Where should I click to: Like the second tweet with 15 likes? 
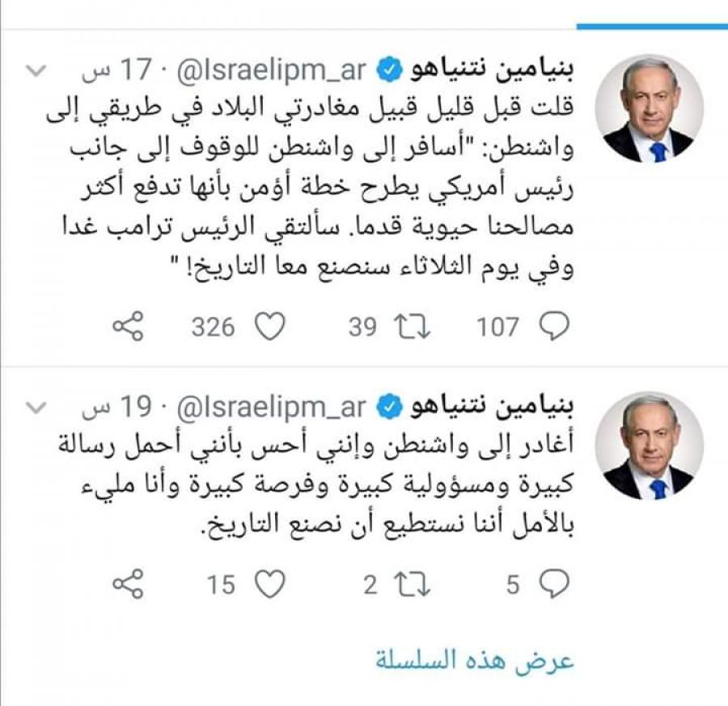pos(270,585)
